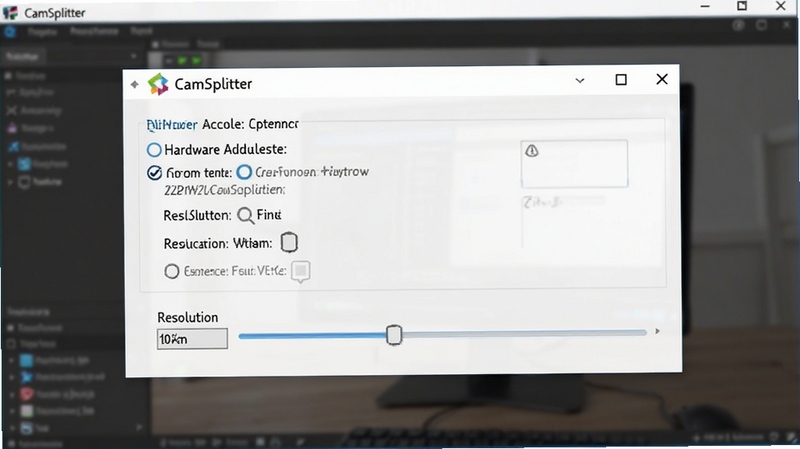Click the 22PIW2LCouSoplutien text line
Screen dimensions: 800x449
224,190
